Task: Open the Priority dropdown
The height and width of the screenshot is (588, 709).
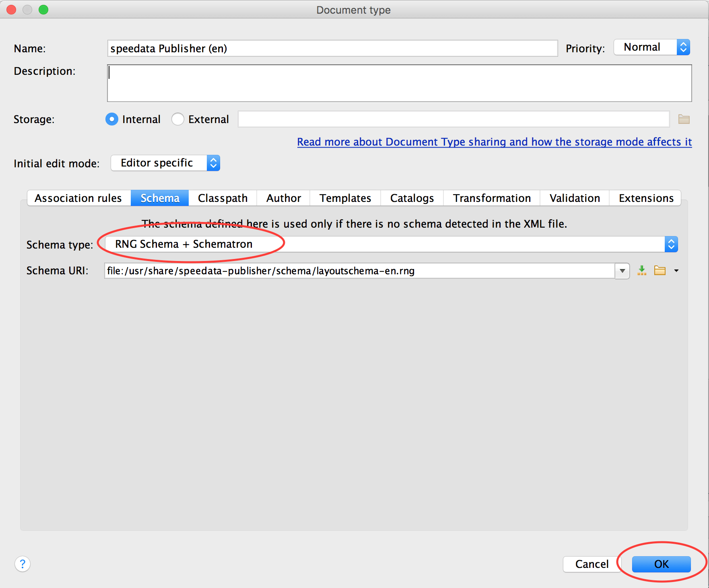Action: 652,47
